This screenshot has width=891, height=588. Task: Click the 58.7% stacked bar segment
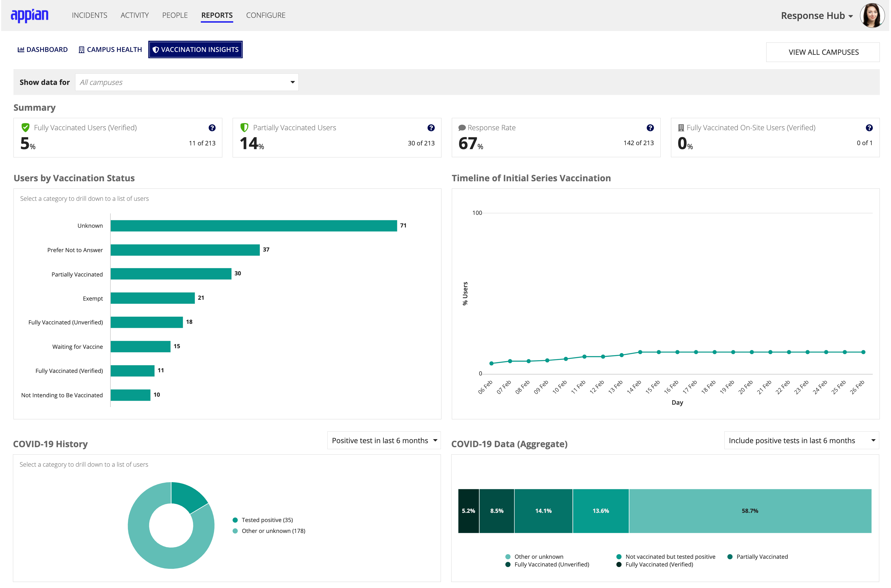click(750, 511)
